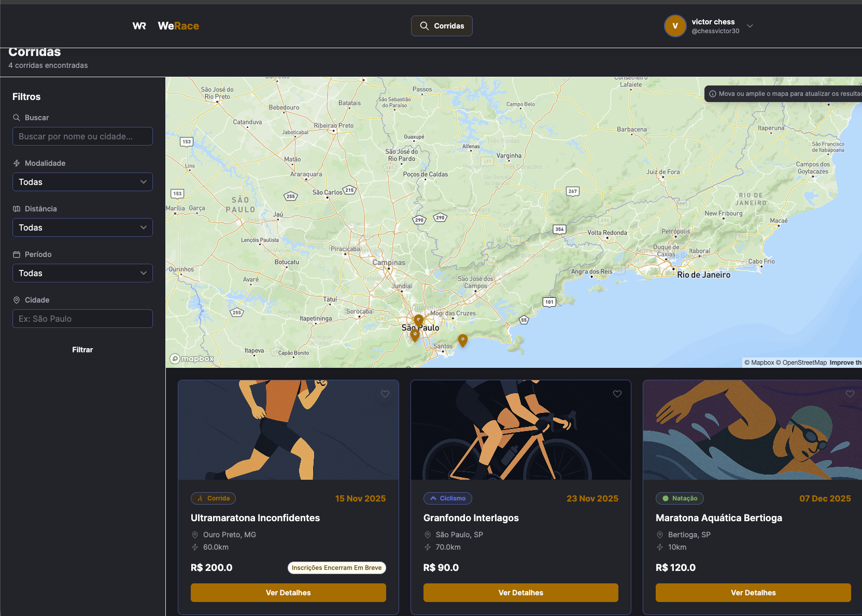Viewport: 862px width, 616px height.
Task: Open the Modalidade dropdown
Action: coord(82,182)
